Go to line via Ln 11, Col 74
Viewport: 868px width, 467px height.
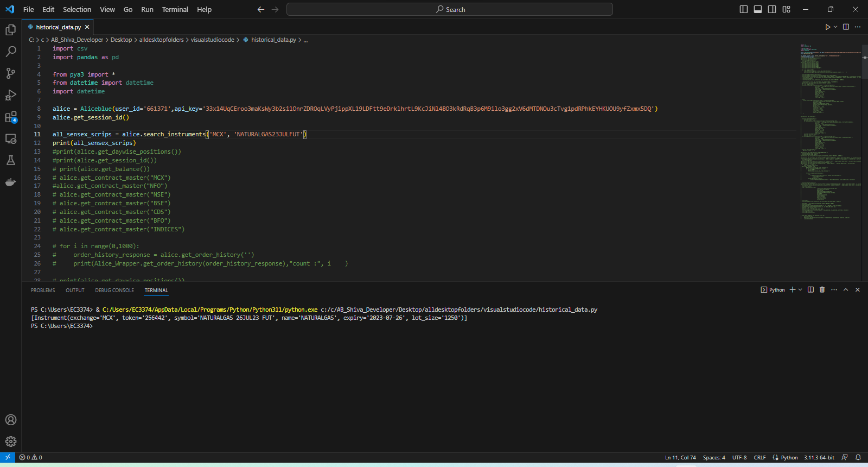tap(680, 457)
